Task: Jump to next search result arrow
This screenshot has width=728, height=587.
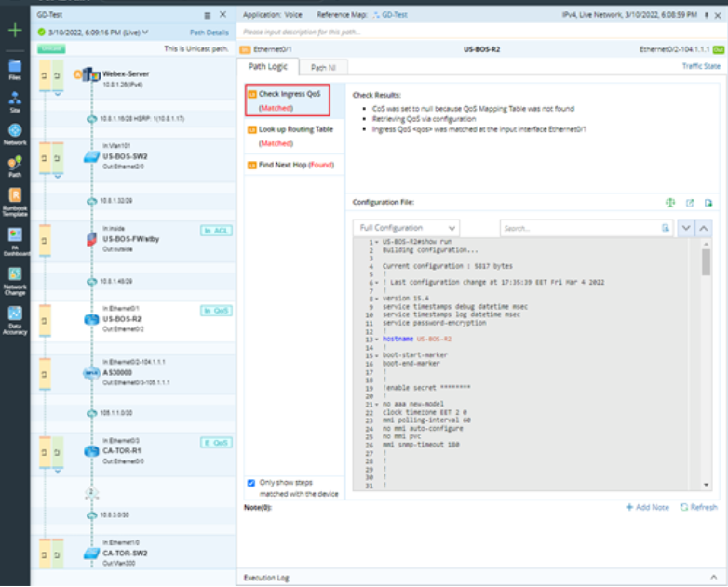Action: pos(687,228)
